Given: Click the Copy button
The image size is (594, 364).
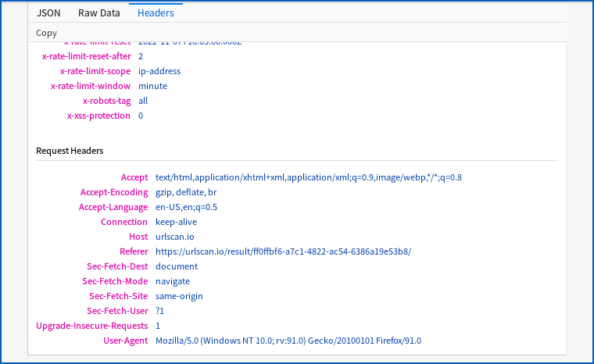Looking at the screenshot, I should [46, 33].
